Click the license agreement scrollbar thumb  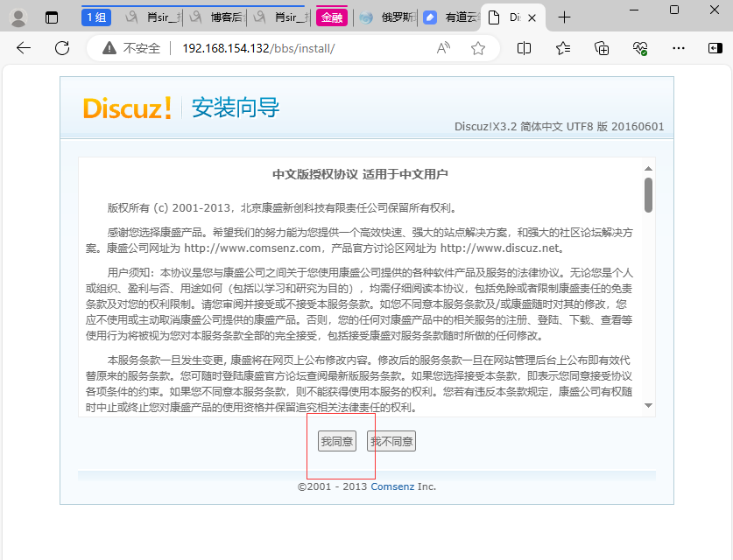648,195
